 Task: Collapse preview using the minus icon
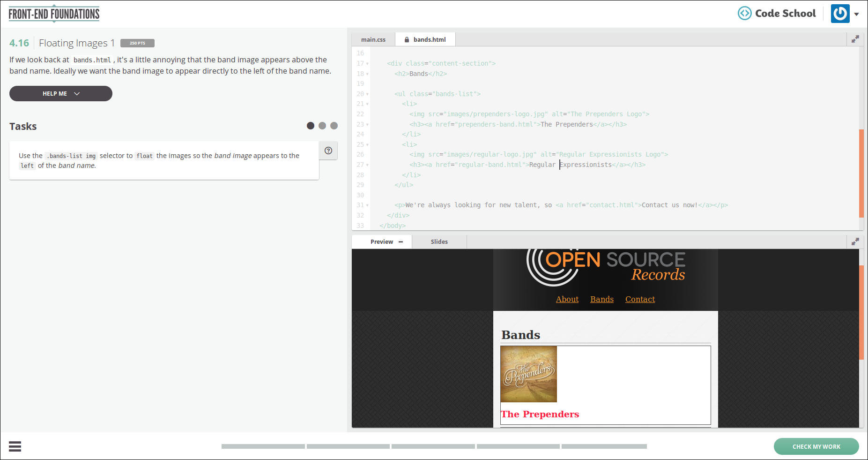[401, 242]
